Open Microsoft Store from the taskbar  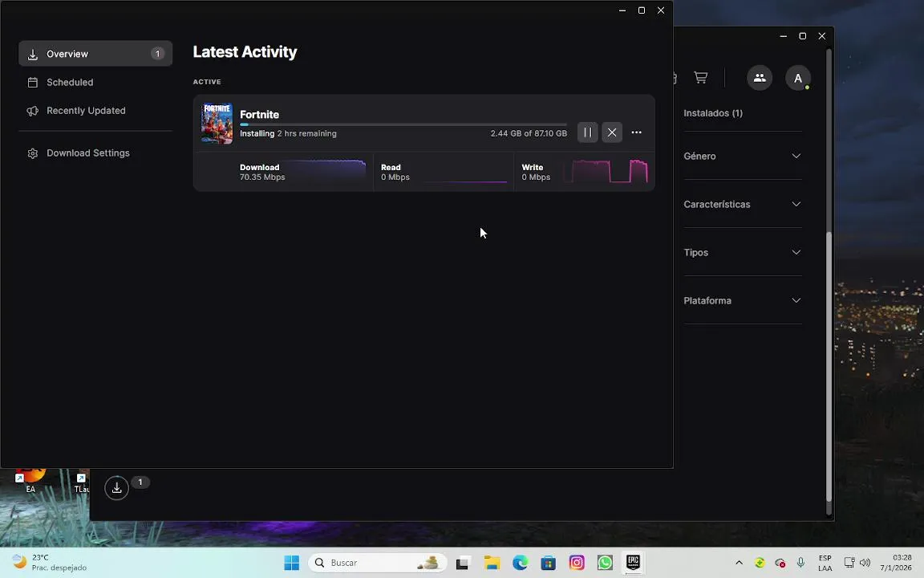tap(548, 563)
